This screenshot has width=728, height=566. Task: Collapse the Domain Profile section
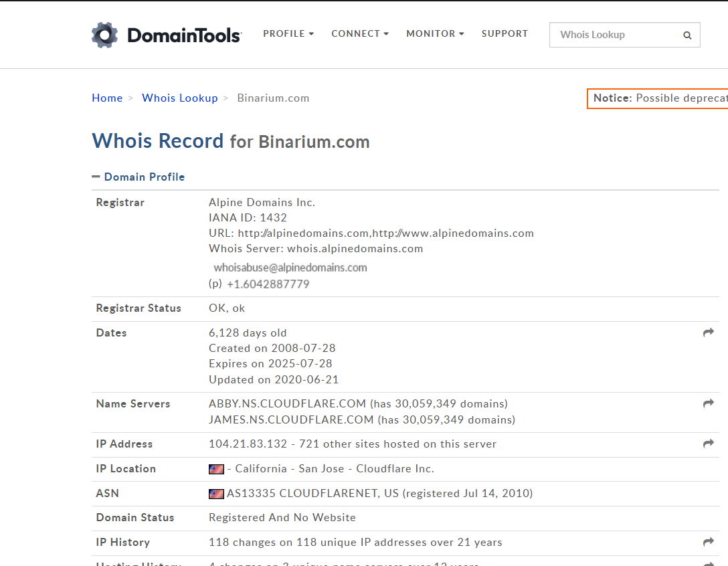(139, 177)
